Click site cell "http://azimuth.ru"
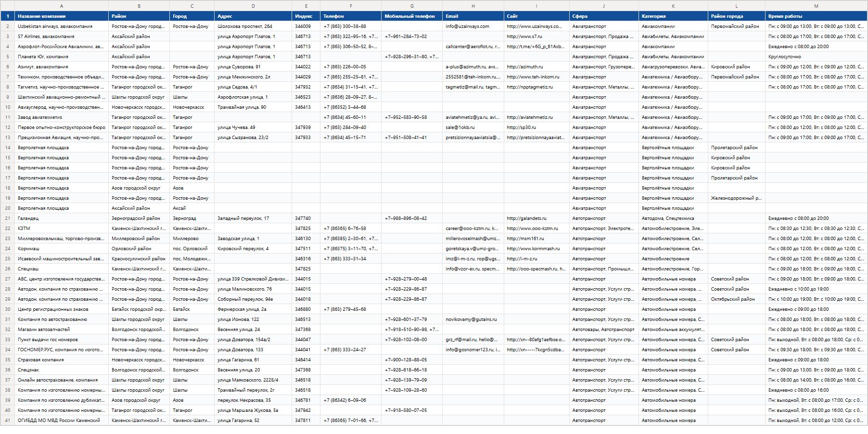 pos(536,67)
